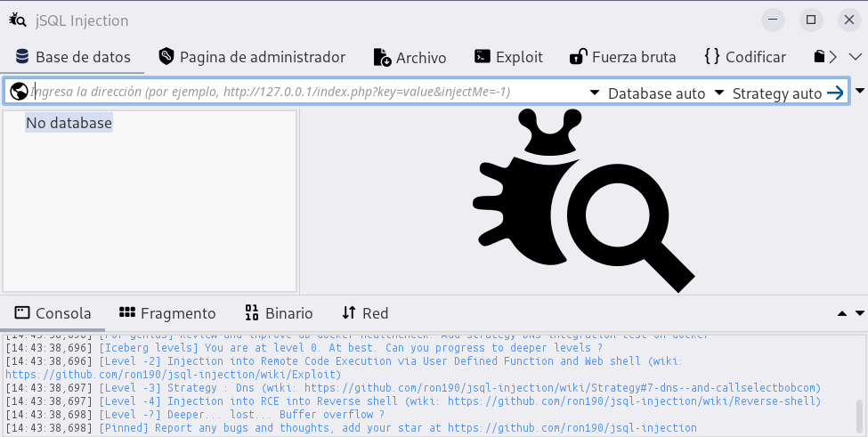Click the dropdown arrow left of Database auto
This screenshot has height=437, width=868.
tap(595, 93)
